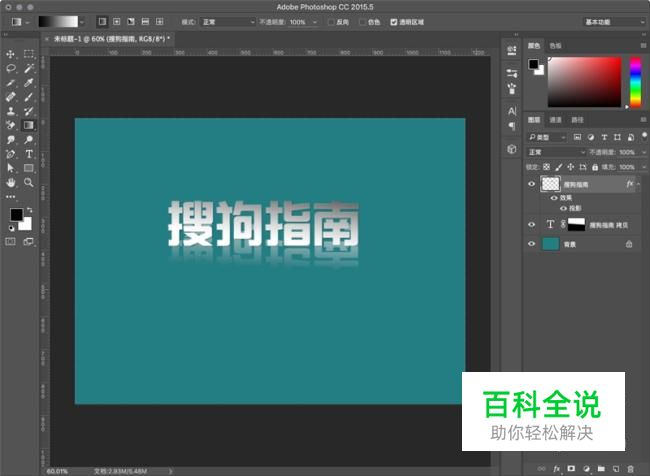Viewport: 650px width, 476px height.
Task: Reset default foreground and background colors
Action: coord(12,228)
